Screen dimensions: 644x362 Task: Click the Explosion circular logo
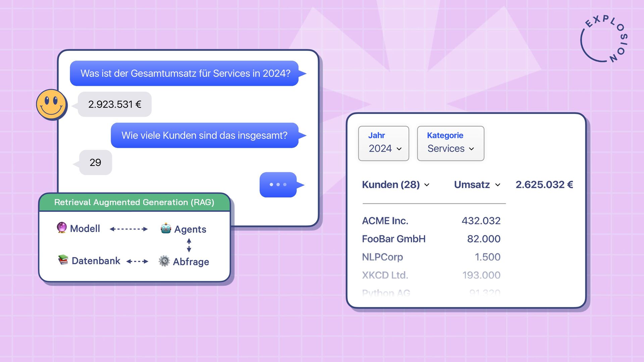point(604,39)
